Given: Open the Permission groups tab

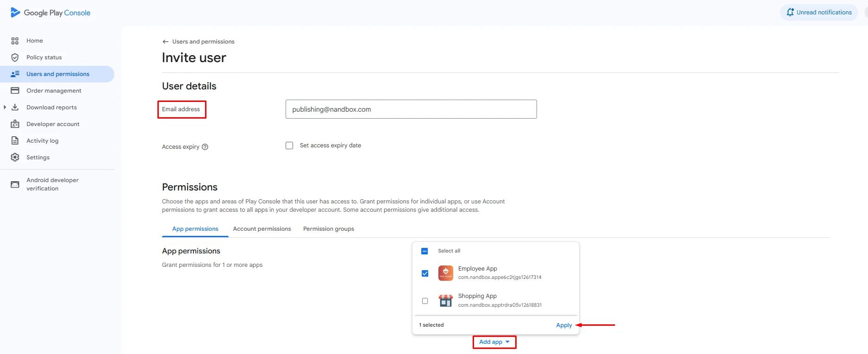Looking at the screenshot, I should [329, 229].
